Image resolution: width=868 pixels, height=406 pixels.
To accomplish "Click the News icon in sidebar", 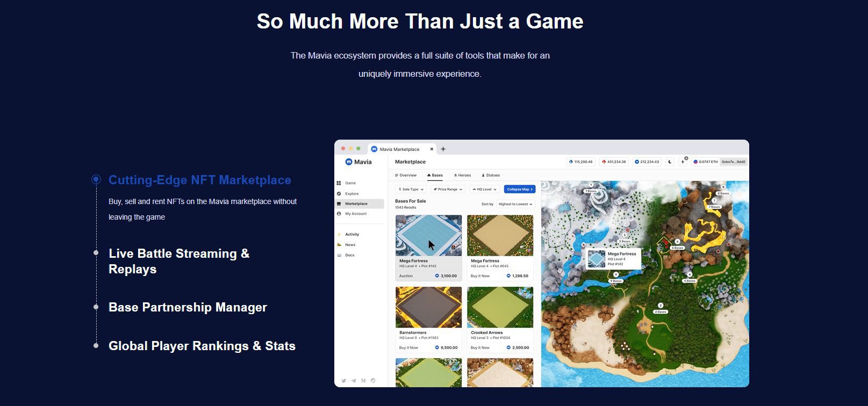I will (x=339, y=244).
